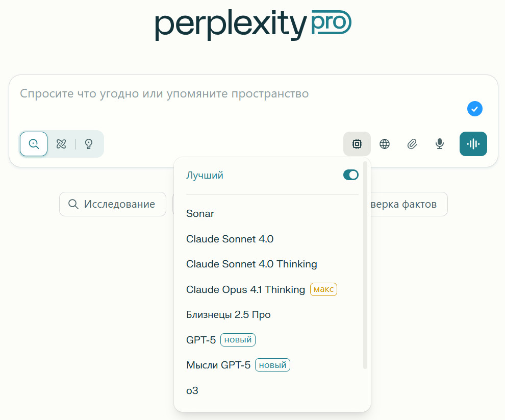The image size is (505, 420).
Task: Click the blue checkmark badge icon
Action: pos(475,109)
